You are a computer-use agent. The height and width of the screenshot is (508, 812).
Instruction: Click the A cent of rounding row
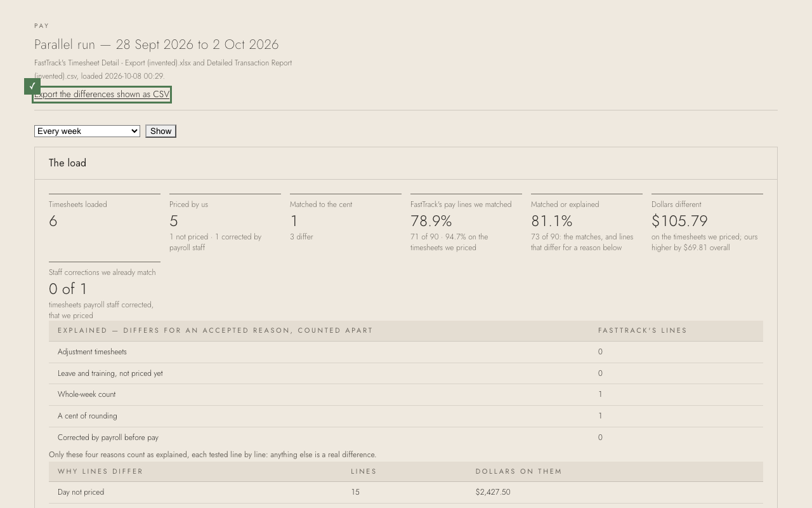[406, 416]
